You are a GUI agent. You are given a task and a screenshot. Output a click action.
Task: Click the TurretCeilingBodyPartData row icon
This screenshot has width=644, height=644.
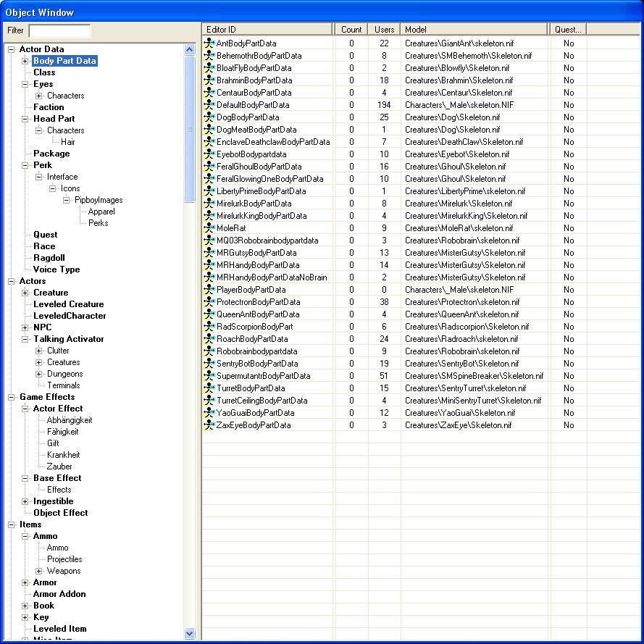tap(209, 401)
